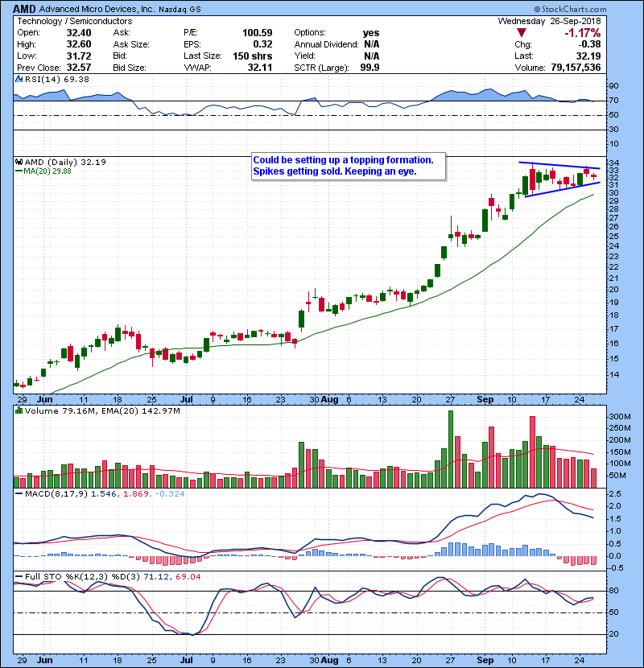This screenshot has height=668, width=644.
Task: Click the Volume 79.16M, EMA(20) 142.97M label
Action: [102, 411]
